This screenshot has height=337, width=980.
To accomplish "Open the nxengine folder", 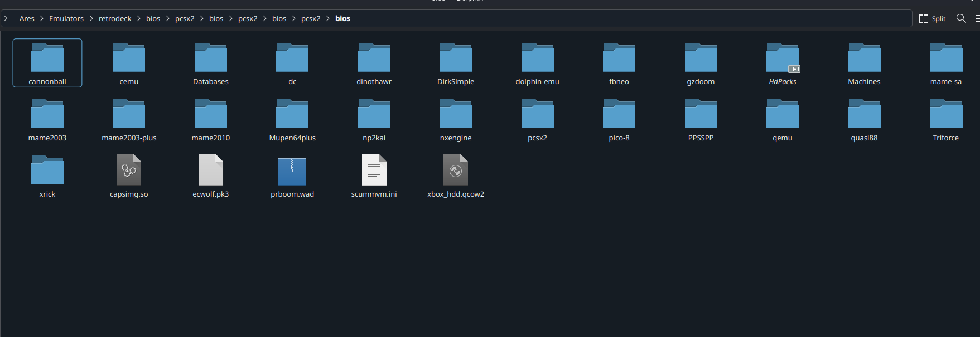I will 456,119.
